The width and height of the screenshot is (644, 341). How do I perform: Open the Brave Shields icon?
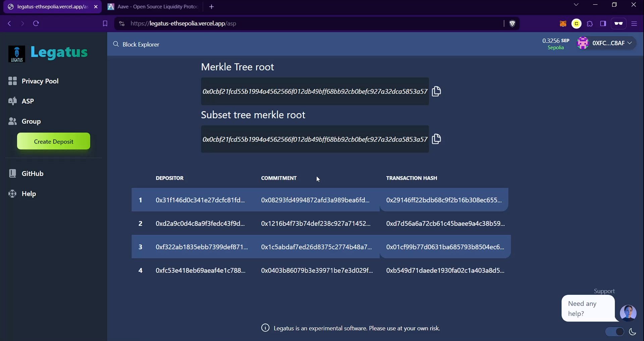tap(512, 23)
